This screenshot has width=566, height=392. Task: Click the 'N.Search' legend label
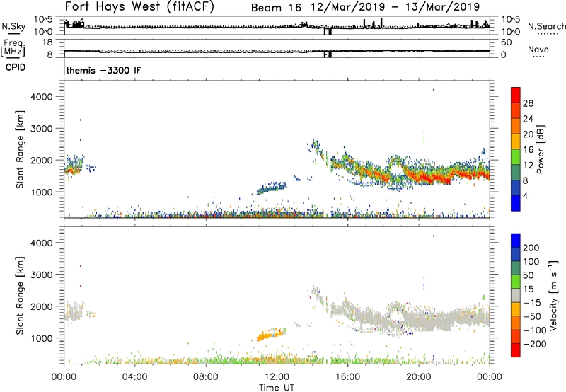[x=546, y=26]
